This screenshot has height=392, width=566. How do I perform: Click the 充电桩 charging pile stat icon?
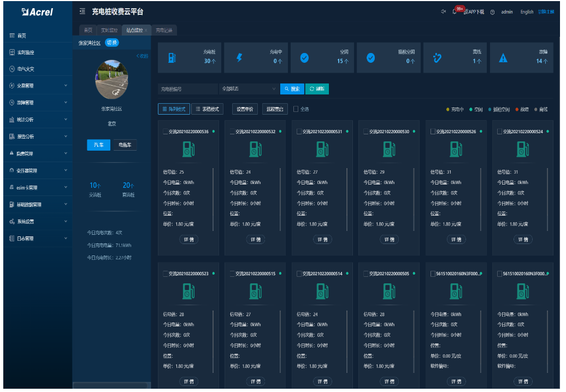[172, 58]
